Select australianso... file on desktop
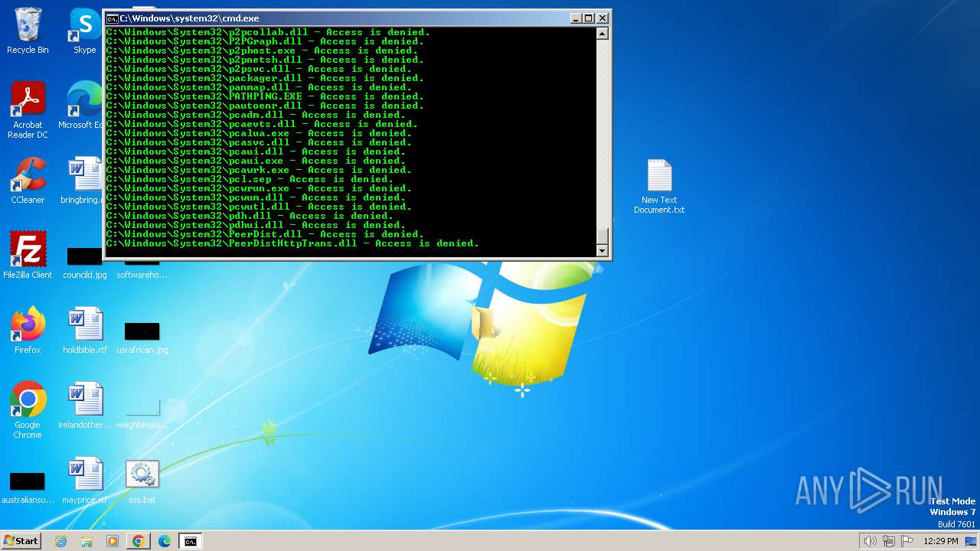This screenshot has width=980, height=551. click(28, 487)
